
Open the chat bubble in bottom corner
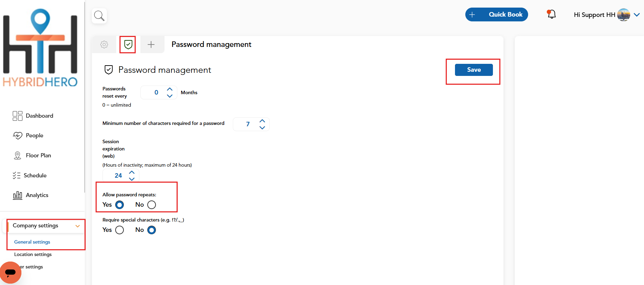(10, 272)
